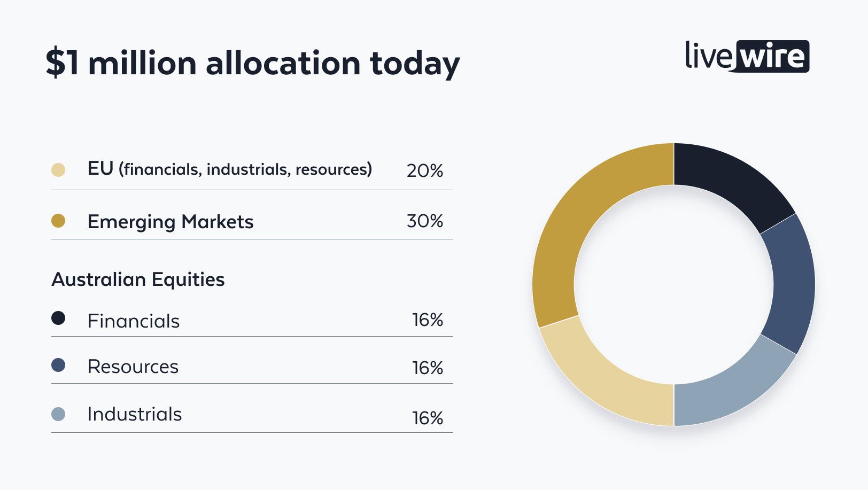Image resolution: width=868 pixels, height=490 pixels.
Task: Click the Financials label
Action: [134, 321]
